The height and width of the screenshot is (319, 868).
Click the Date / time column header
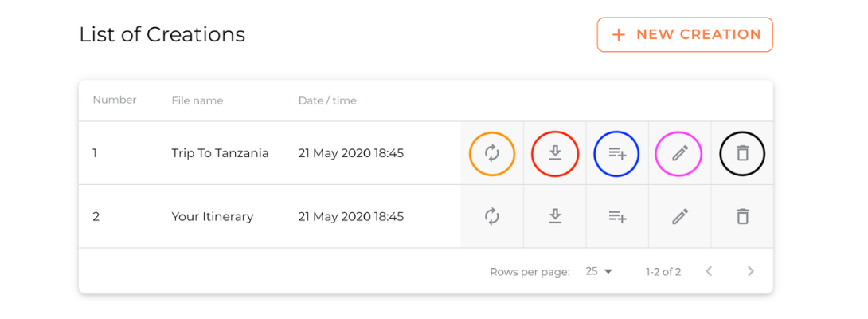tap(327, 101)
